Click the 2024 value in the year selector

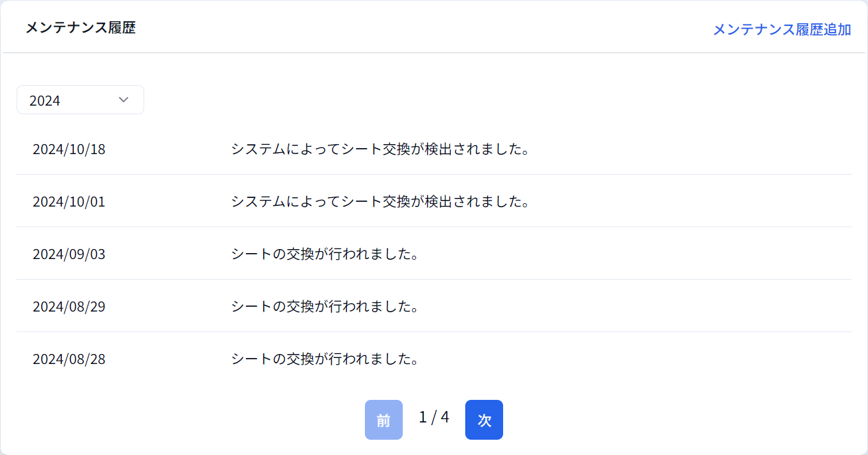pos(45,101)
